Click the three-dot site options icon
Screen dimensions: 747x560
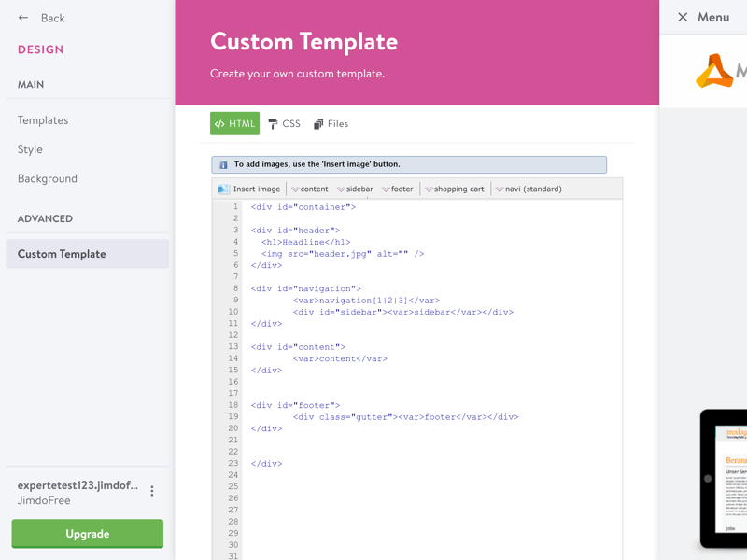pos(152,491)
